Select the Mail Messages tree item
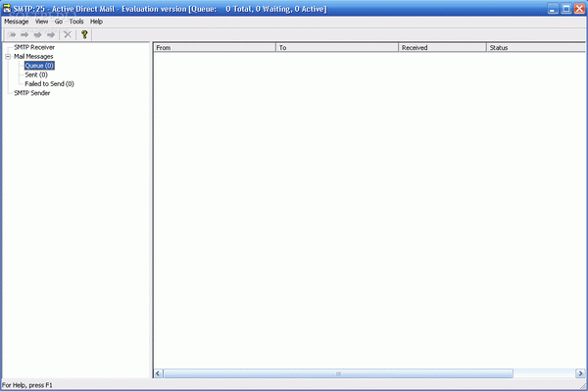 click(33, 56)
